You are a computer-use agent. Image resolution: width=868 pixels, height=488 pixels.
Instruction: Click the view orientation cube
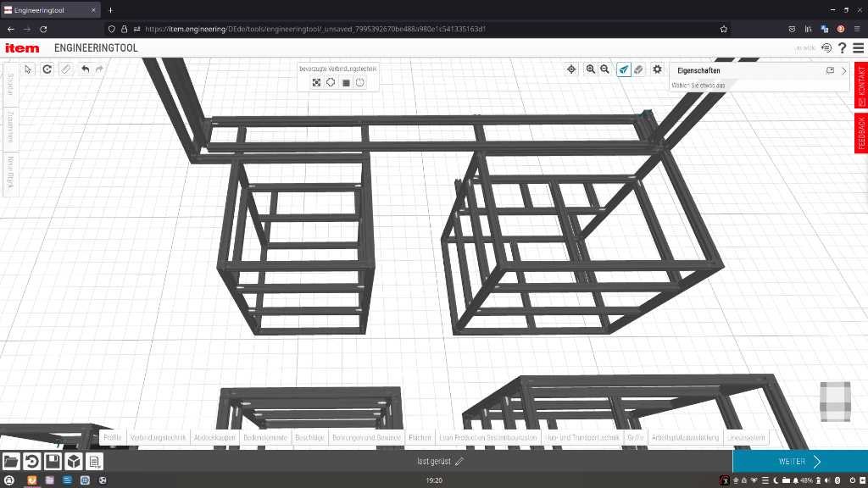[835, 401]
